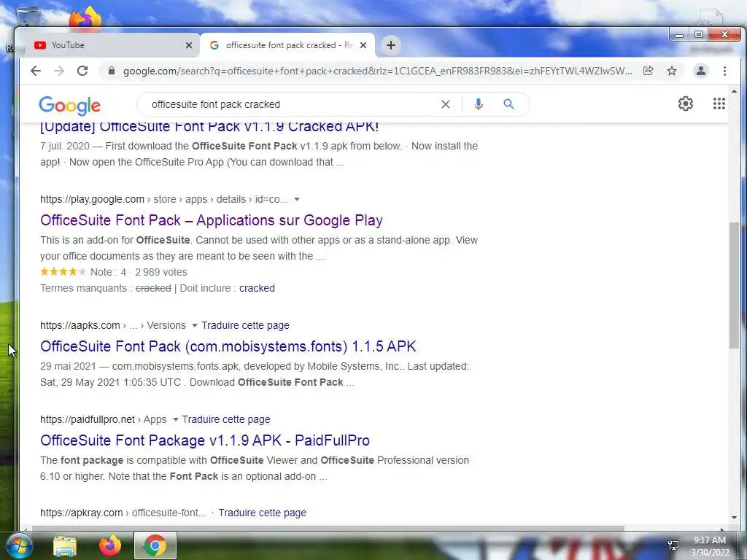Reload the Google results page
The image size is (747, 560).
point(82,71)
